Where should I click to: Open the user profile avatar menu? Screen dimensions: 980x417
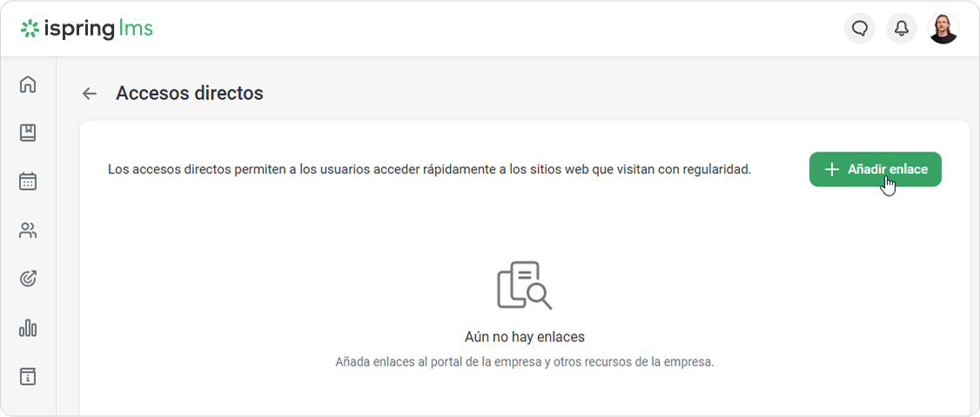tap(943, 29)
